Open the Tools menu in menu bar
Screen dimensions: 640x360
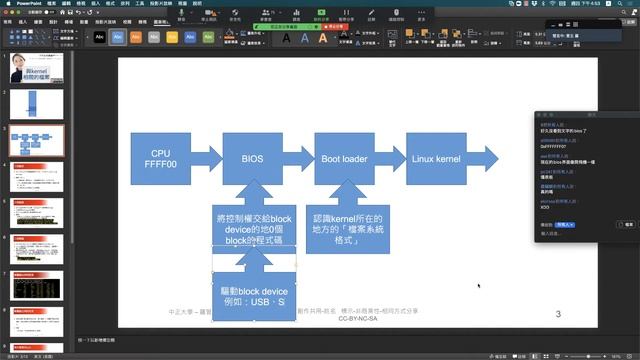(x=140, y=3)
